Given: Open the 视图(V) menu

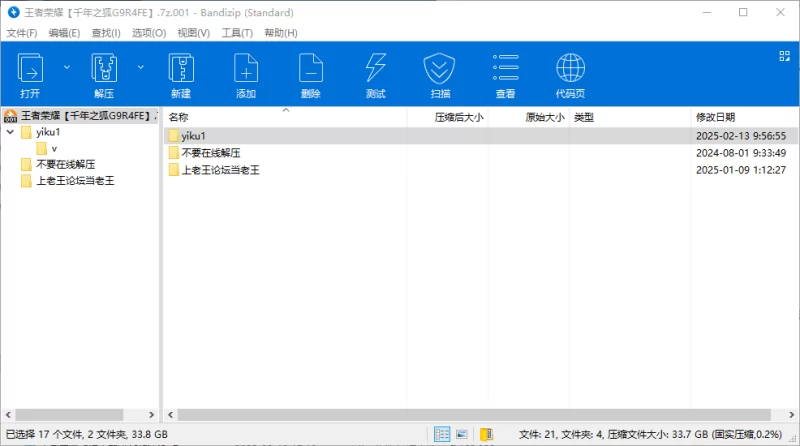Looking at the screenshot, I should coord(193,33).
